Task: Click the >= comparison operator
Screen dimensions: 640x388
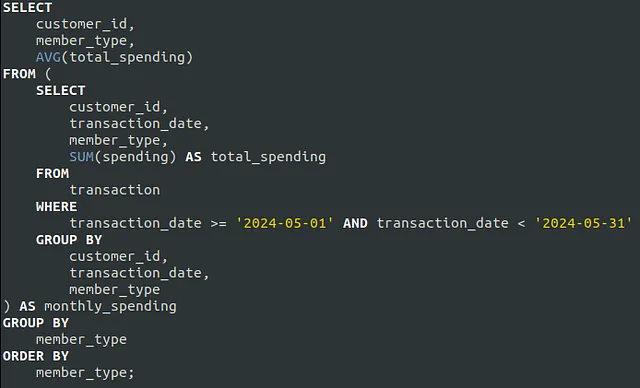Action: [x=218, y=224]
